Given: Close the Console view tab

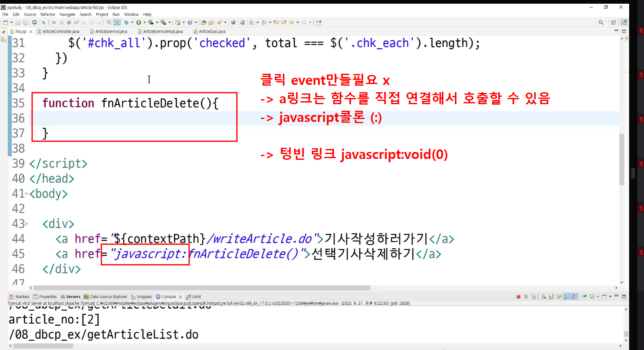Looking at the screenshot, I should (x=180, y=297).
